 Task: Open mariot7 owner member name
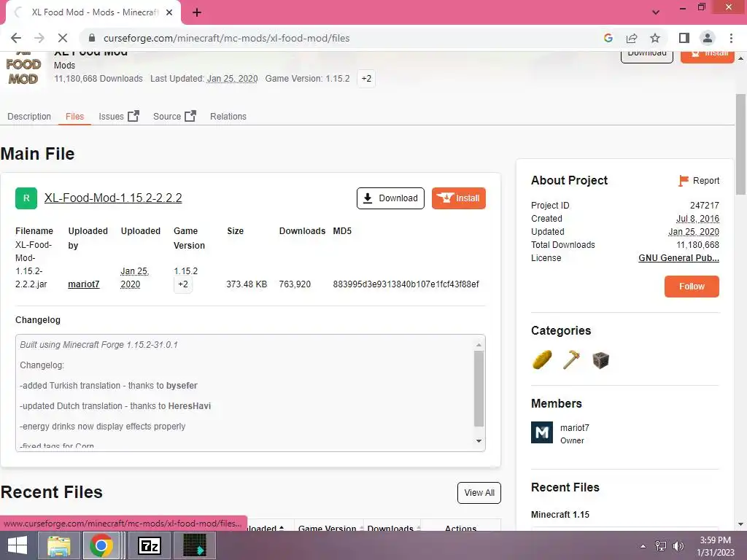575,427
